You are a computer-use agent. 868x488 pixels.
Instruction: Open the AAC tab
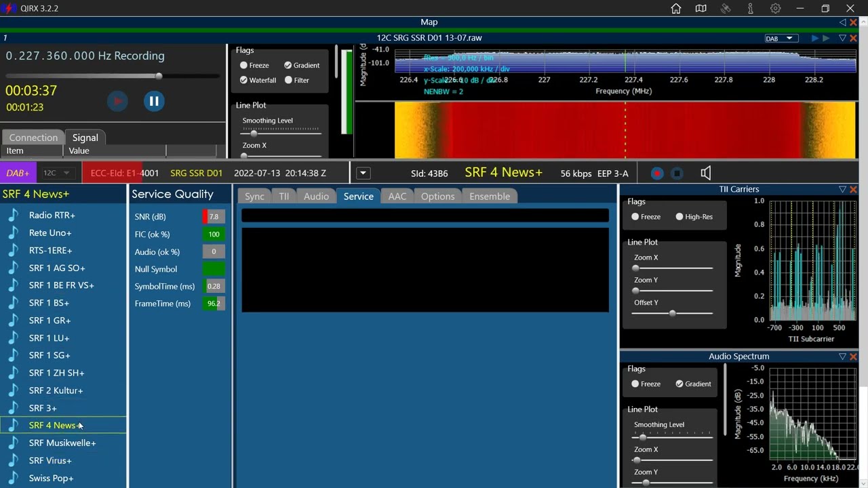(397, 197)
